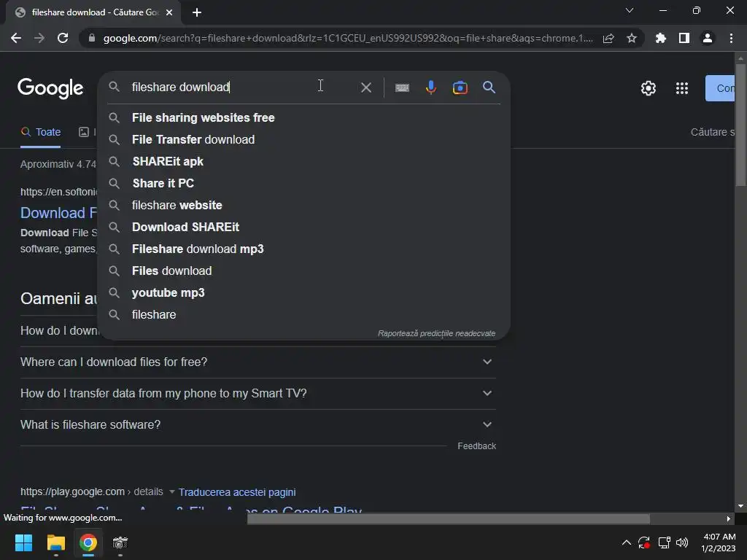Open the Download F... softonic result link
This screenshot has width=747, height=560.
coord(58,213)
